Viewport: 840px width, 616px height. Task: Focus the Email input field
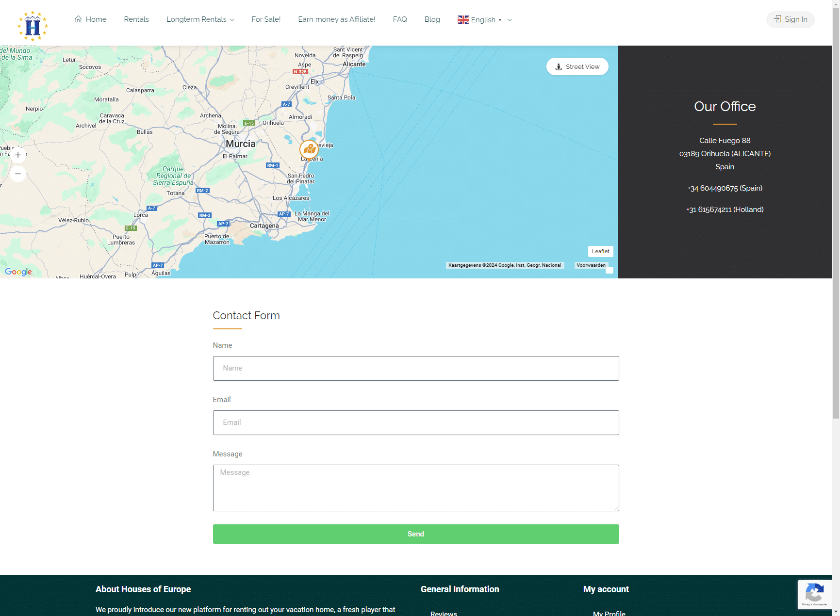coord(415,422)
